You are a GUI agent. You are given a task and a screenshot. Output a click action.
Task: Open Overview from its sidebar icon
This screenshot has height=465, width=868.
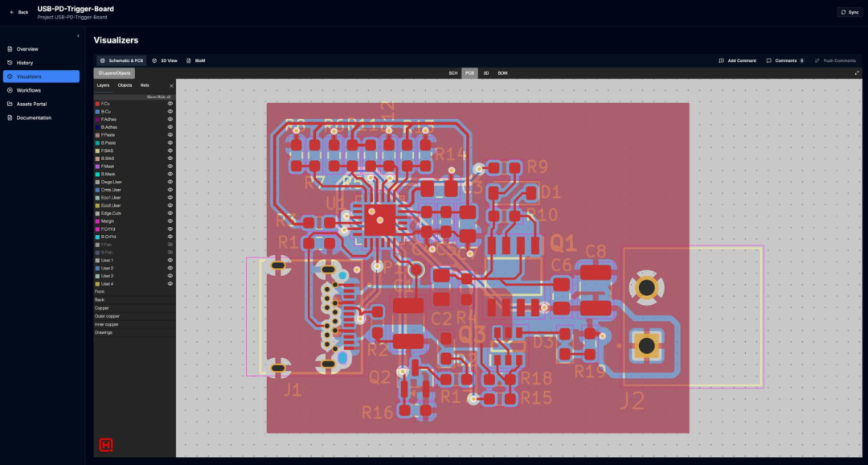pyautogui.click(x=10, y=49)
